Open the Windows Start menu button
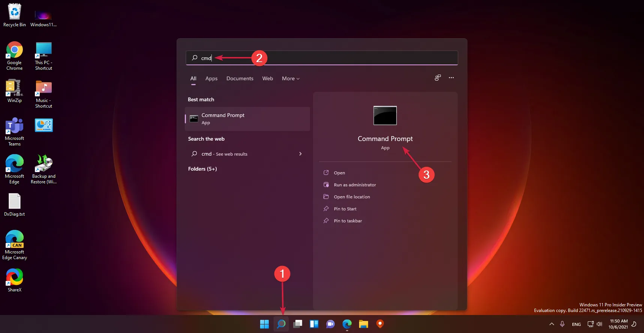The image size is (644, 333). tap(264, 324)
